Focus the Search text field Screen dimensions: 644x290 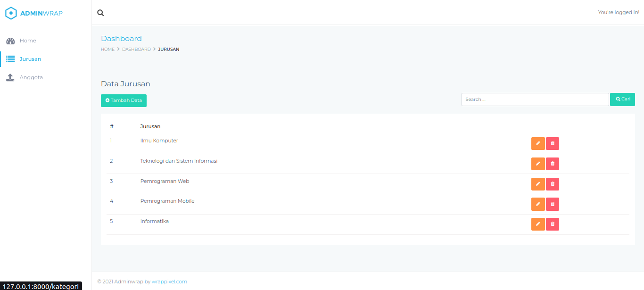tap(535, 99)
